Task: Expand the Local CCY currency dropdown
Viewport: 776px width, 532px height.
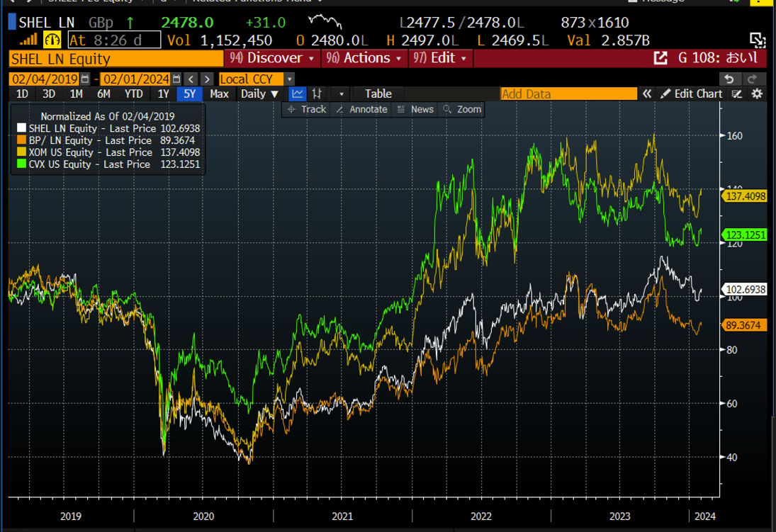Action: [290, 79]
